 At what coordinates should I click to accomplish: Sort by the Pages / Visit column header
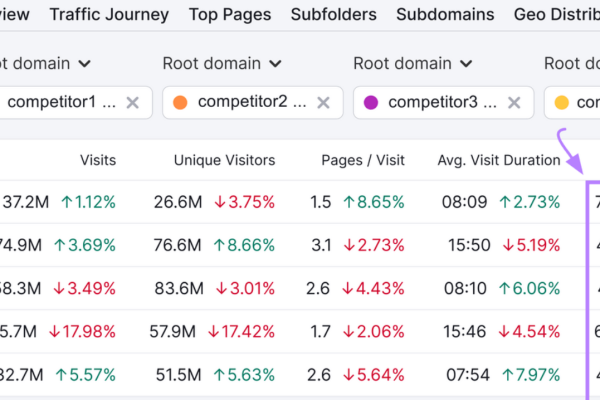pos(363,160)
